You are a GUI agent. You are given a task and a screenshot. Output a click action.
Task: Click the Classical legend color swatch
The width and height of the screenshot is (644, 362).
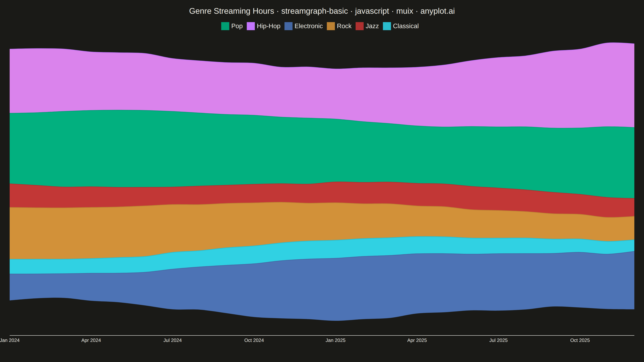pos(387,26)
